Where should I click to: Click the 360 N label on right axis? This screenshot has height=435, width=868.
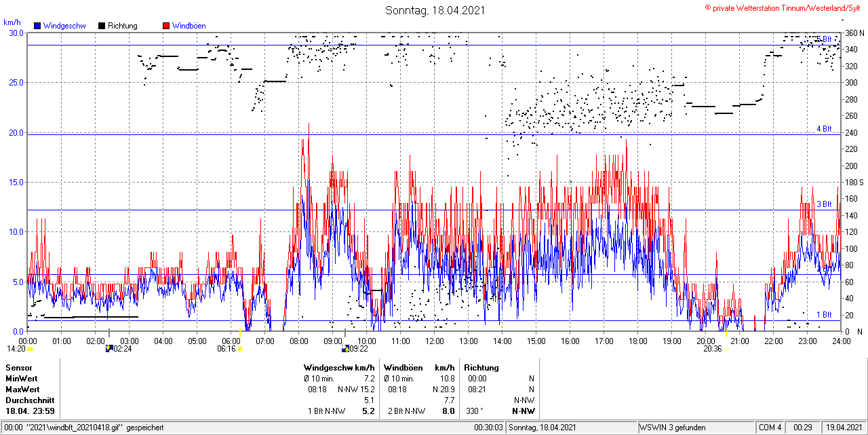click(x=854, y=33)
